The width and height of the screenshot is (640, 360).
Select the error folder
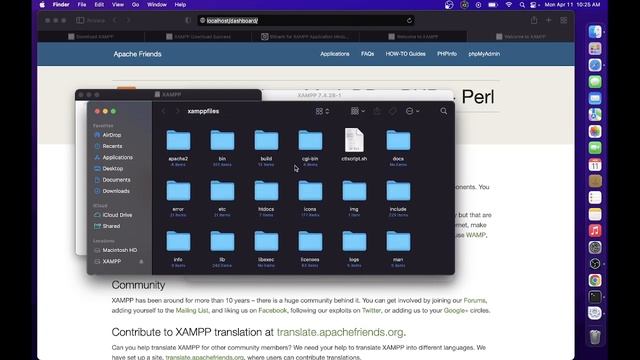[178, 191]
